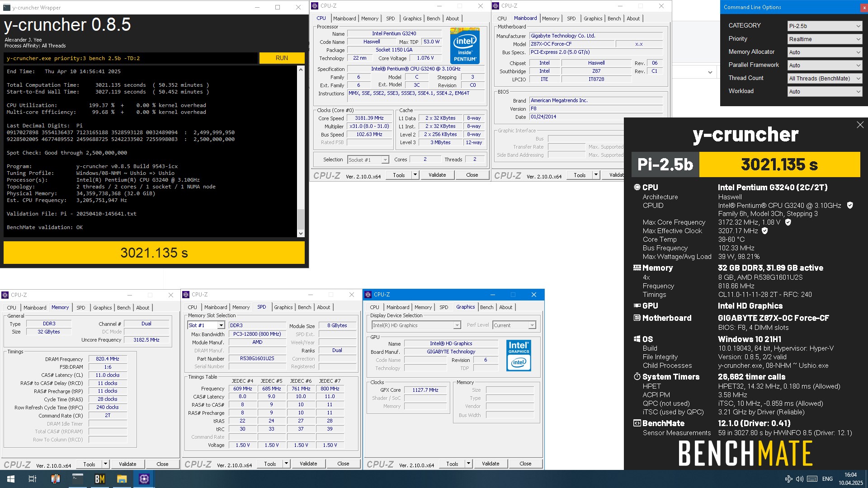
Task: Open the Perf Level Current dropdown
Action: [x=514, y=325]
